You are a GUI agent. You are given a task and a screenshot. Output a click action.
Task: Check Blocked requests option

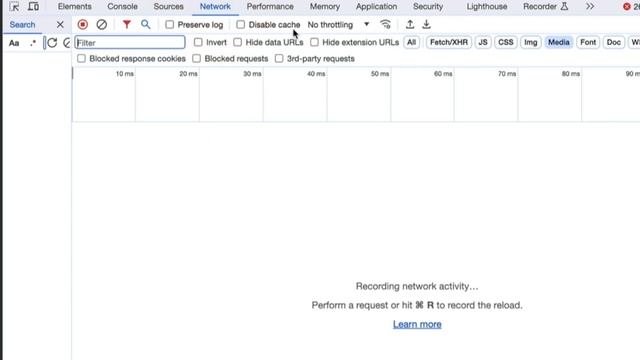click(197, 58)
